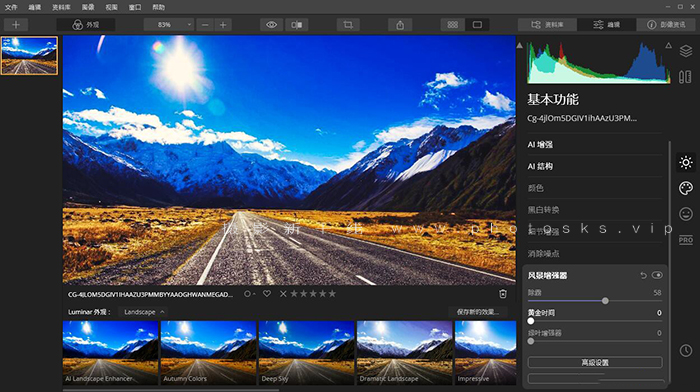This screenshot has height=392, width=700.
Task: Zoom in with the toolbar plus button
Action: [x=223, y=25]
